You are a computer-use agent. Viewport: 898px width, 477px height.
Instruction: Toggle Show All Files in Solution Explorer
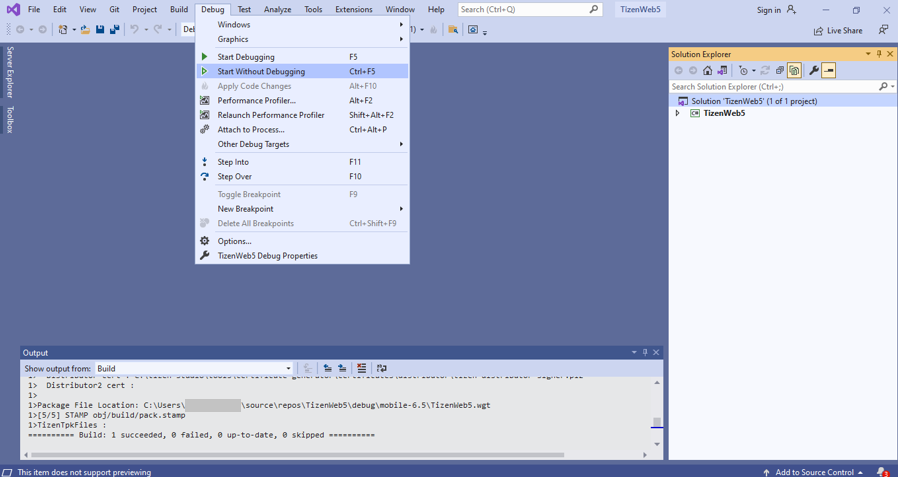coord(794,71)
